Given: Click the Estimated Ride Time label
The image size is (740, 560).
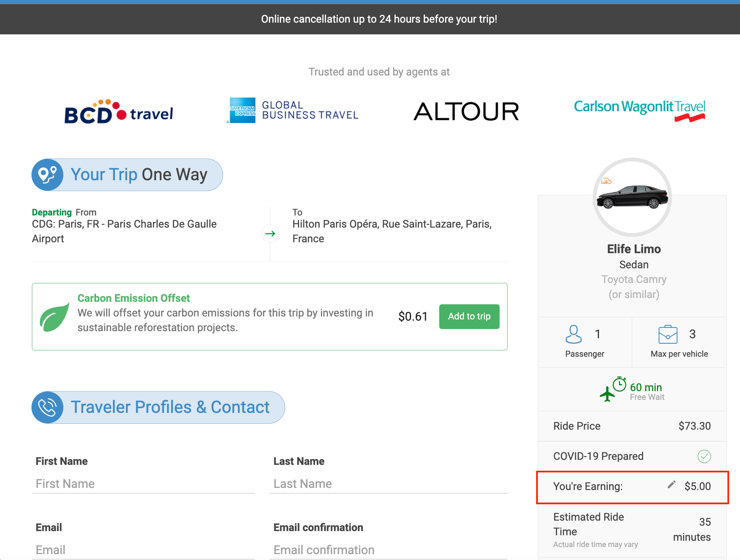Looking at the screenshot, I should click(589, 524).
